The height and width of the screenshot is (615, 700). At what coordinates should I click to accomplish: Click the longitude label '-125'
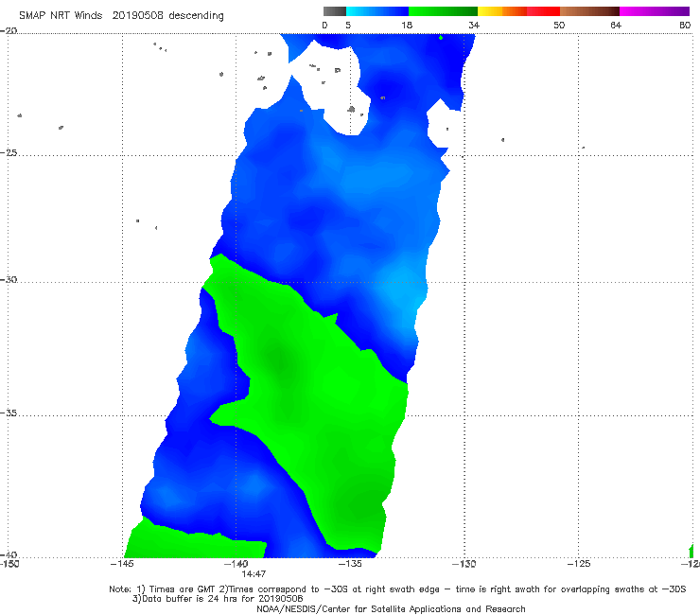pos(579,564)
